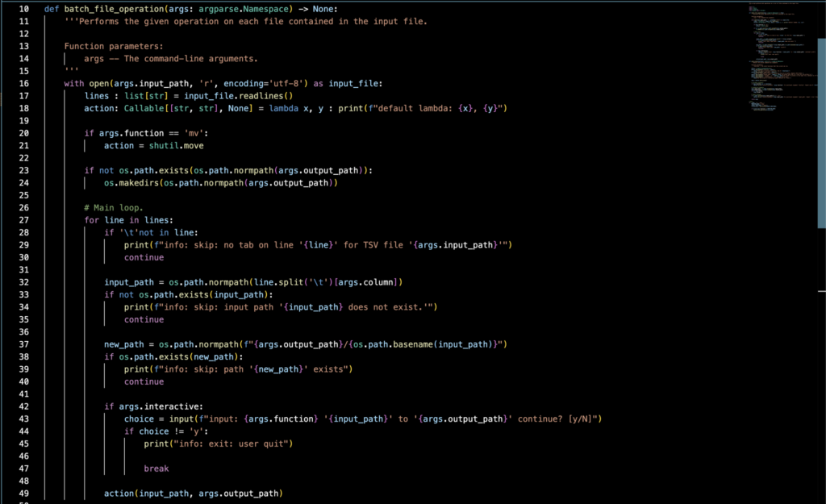Click input_file.readlines() call on line 17
This screenshot has height=504, width=826.
[x=238, y=96]
